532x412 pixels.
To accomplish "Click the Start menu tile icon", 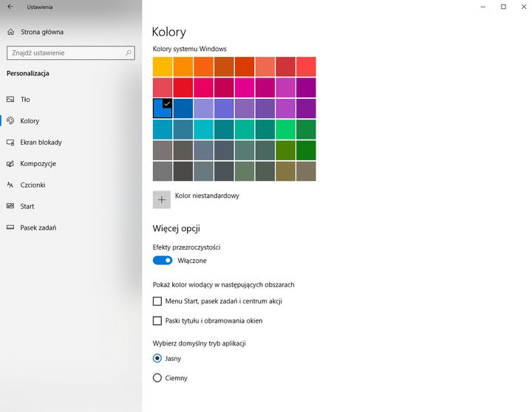I will pyautogui.click(x=10, y=206).
